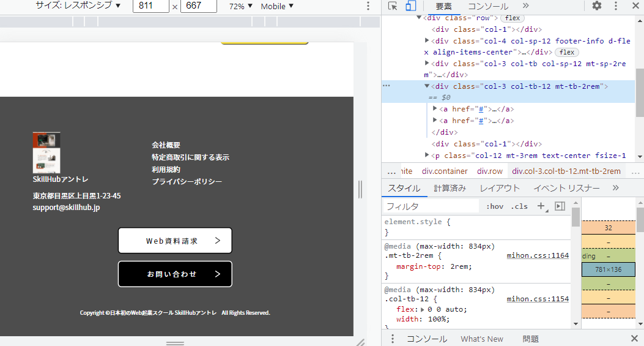Open DevTools three-dot customize menu

coord(616,6)
